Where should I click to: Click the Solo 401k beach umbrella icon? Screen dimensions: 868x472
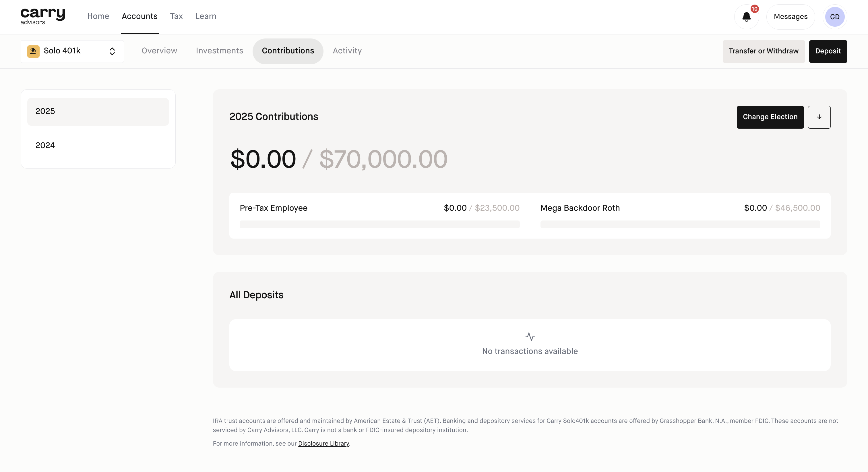(33, 51)
